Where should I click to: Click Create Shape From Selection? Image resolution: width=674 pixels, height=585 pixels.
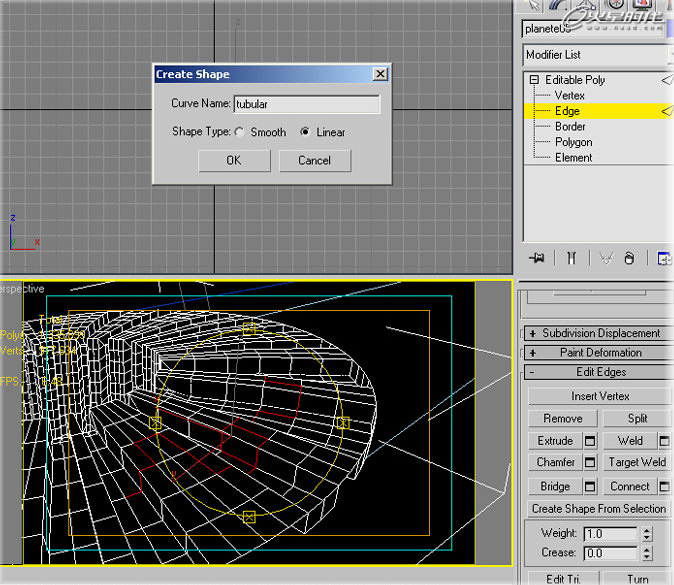[x=599, y=508]
